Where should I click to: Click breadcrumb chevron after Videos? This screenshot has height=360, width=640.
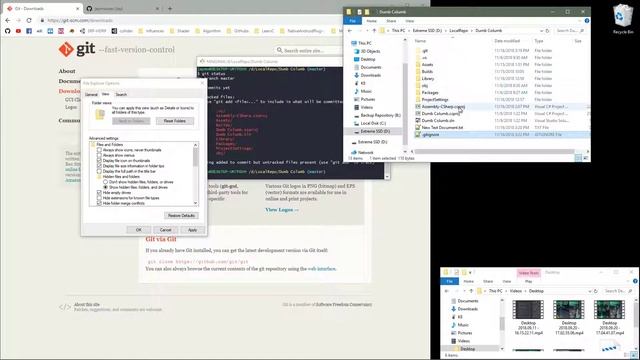click(x=524, y=291)
